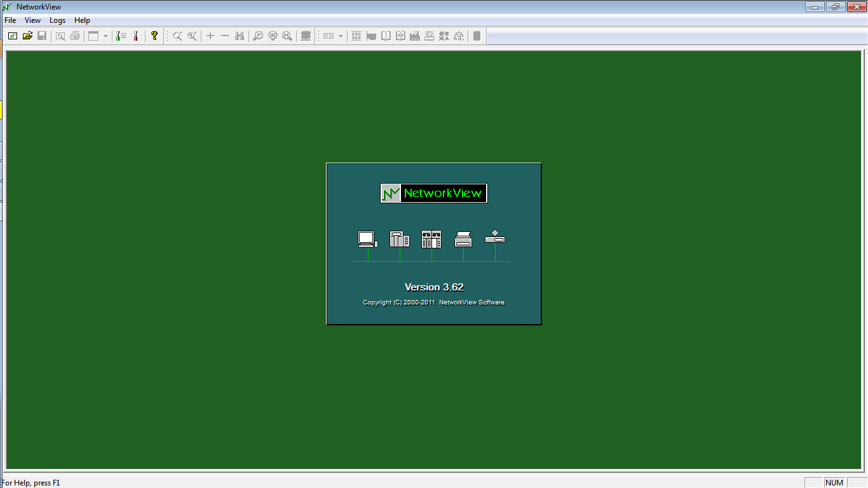
Task: Open print preview magnifier page icon
Action: point(60,36)
